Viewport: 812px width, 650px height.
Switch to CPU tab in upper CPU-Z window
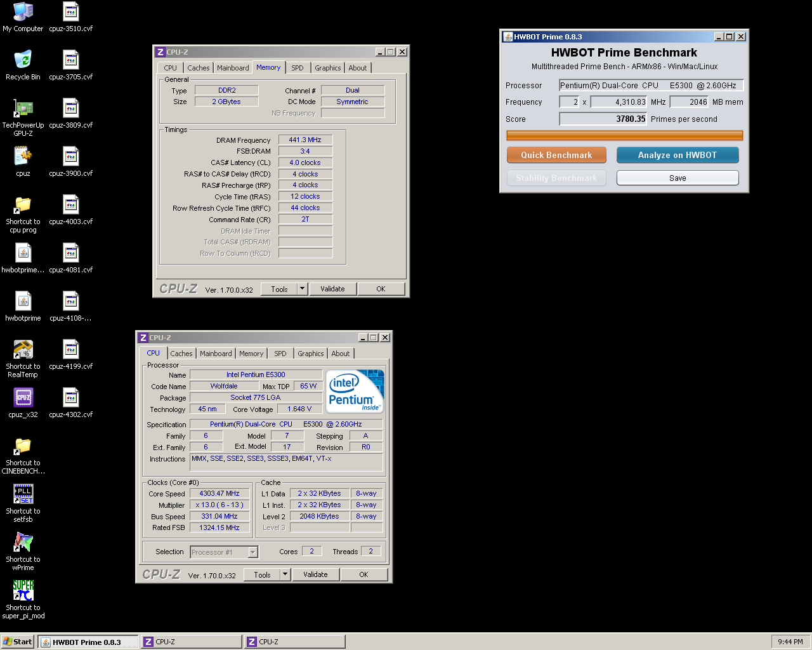point(170,68)
